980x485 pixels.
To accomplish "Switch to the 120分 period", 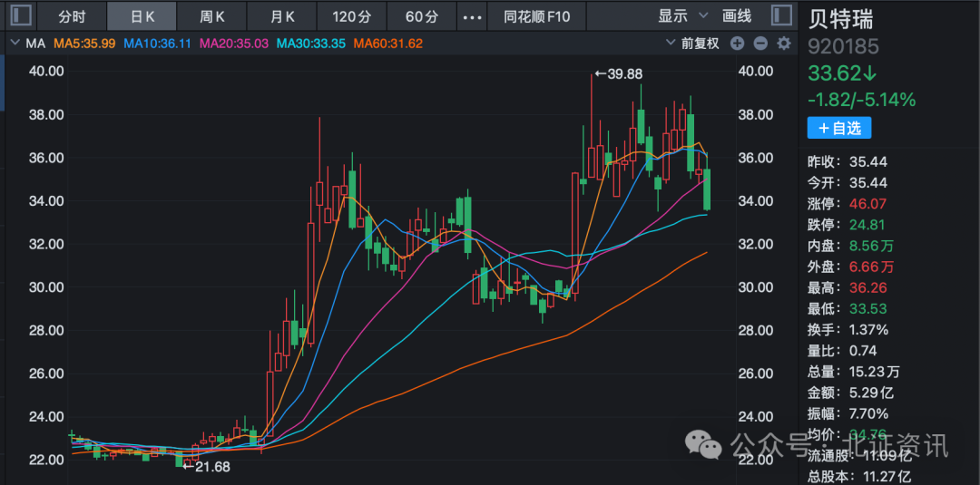I will (x=352, y=16).
